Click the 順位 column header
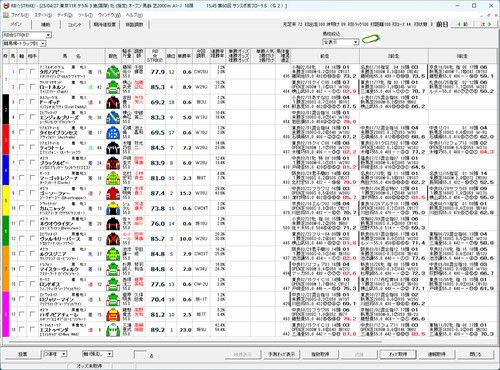Screen dimensions: 500x370 (171, 56)
